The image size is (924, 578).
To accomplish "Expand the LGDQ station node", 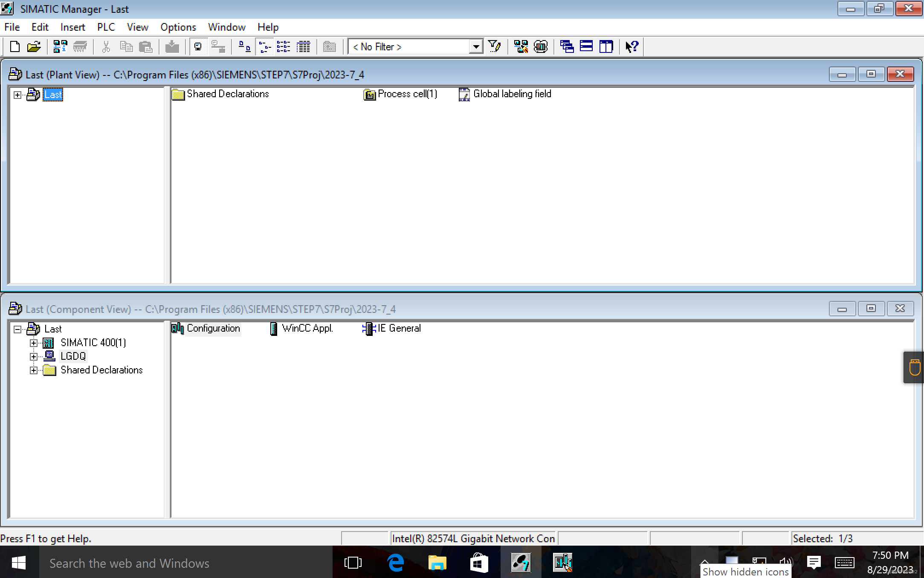I will (x=34, y=356).
